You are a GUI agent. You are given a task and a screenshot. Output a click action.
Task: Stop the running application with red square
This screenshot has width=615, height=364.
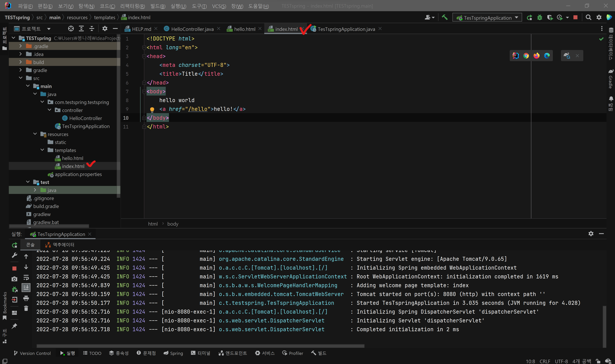tap(575, 17)
